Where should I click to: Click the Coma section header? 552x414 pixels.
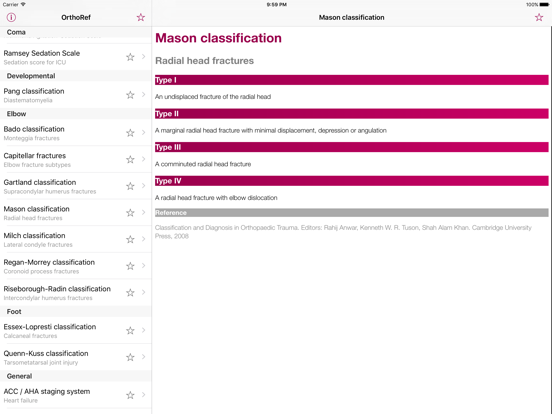[x=76, y=32]
